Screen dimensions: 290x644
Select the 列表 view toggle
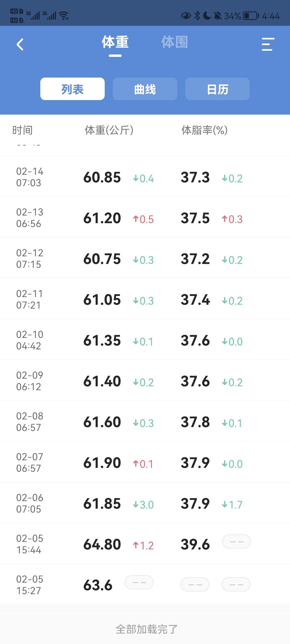point(73,89)
